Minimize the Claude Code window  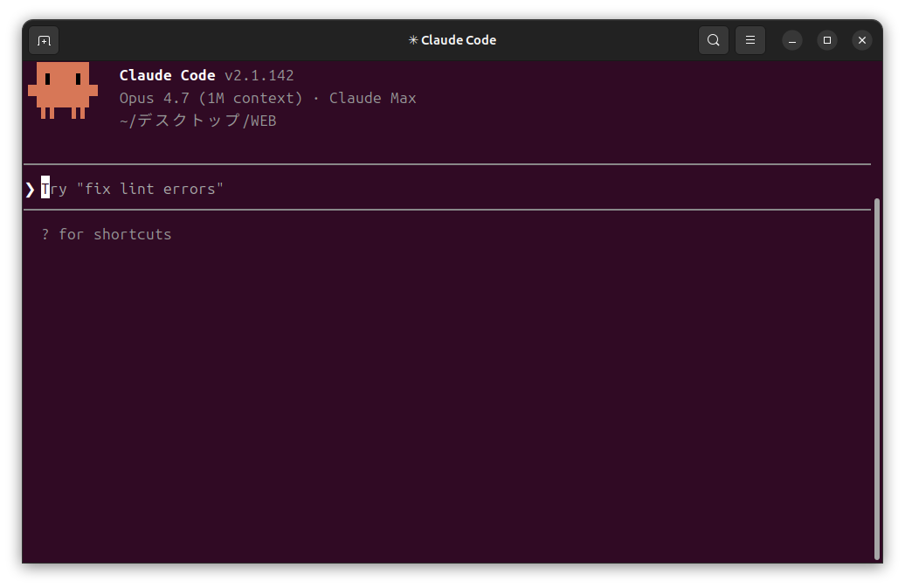pyautogui.click(x=792, y=40)
